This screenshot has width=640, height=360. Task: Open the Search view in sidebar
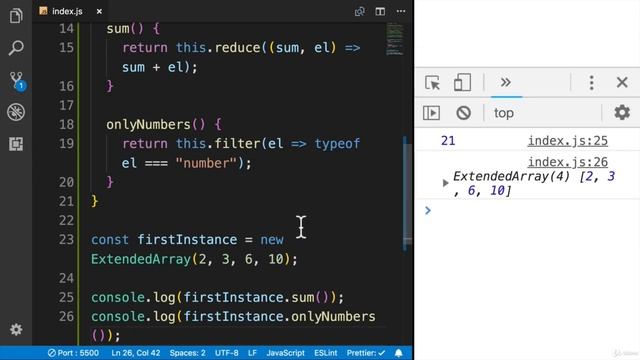(16, 48)
